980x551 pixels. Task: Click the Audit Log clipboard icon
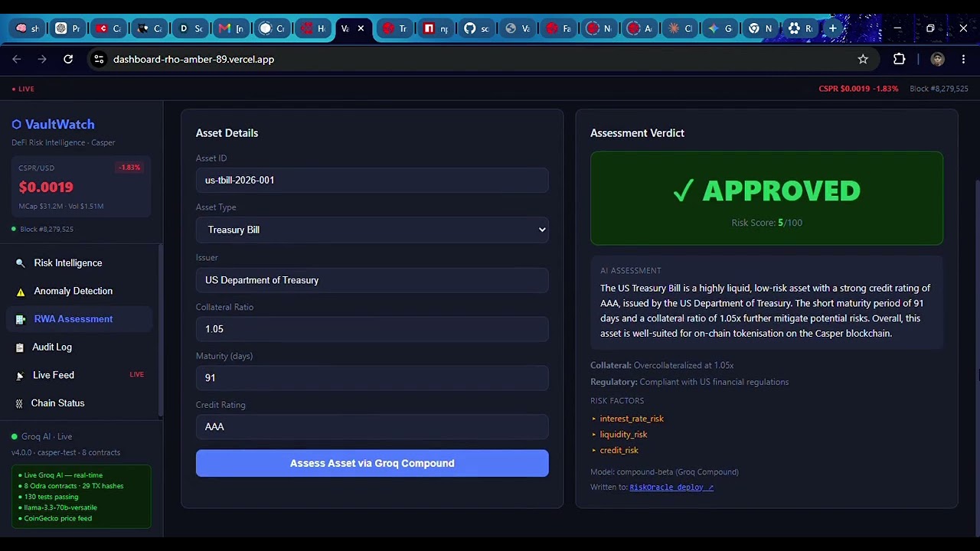click(20, 347)
